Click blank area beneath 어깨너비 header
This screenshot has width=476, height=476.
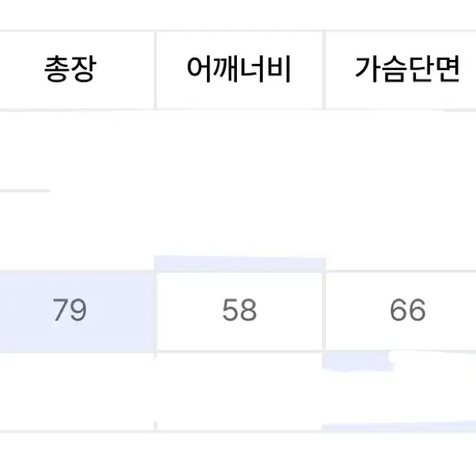coord(239,182)
